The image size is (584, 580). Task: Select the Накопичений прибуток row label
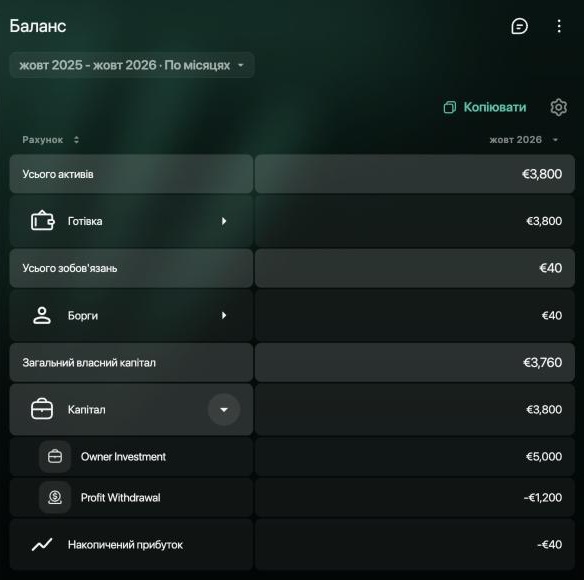pos(125,545)
